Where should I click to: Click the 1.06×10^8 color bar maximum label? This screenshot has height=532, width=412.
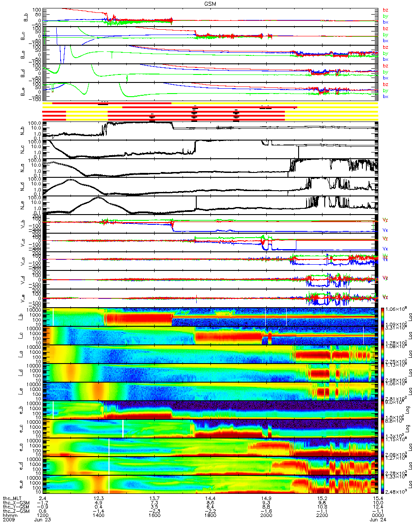point(396,309)
